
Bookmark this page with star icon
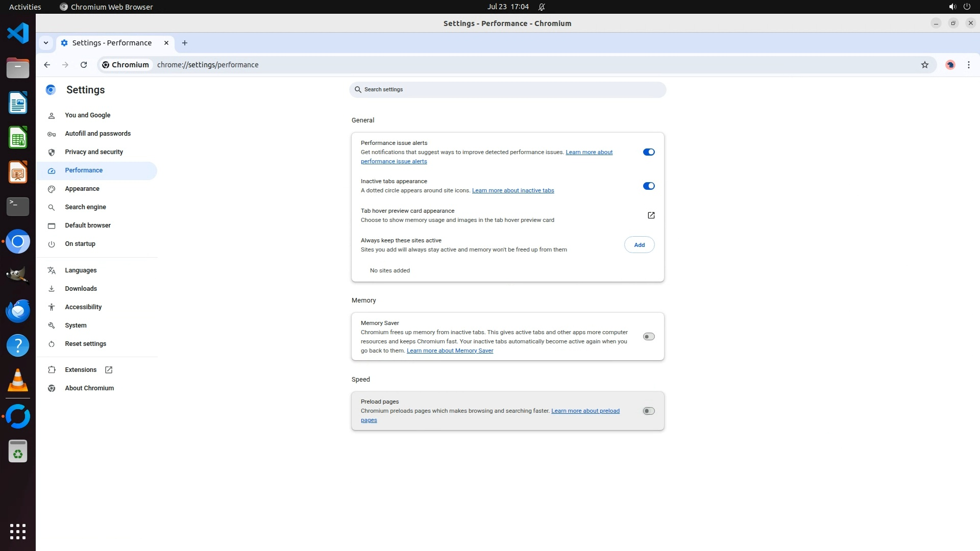[924, 65]
